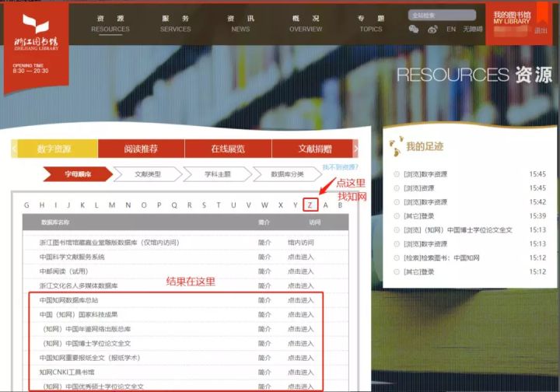This screenshot has height=392, width=560.
Task: Click the 找不到资源? link
Action: click(x=340, y=167)
